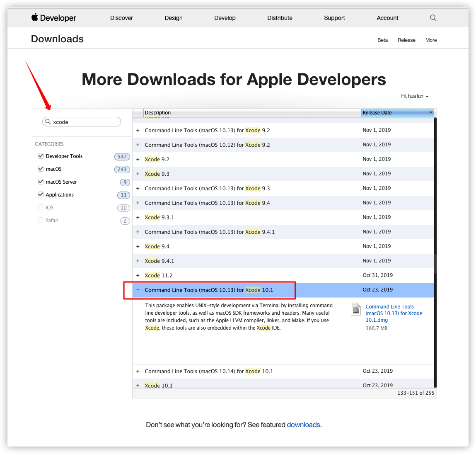
Task: Click the CATEGORIES sidebar heading
Action: click(49, 144)
